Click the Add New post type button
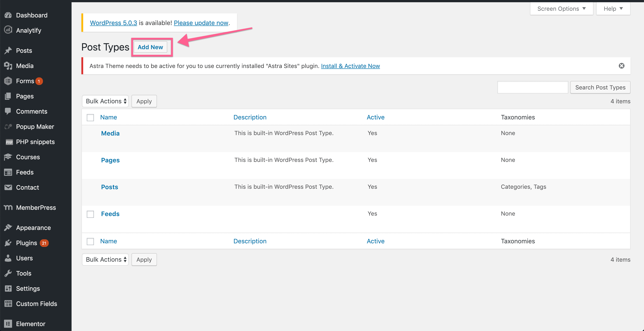This screenshot has width=644, height=331. [x=150, y=47]
